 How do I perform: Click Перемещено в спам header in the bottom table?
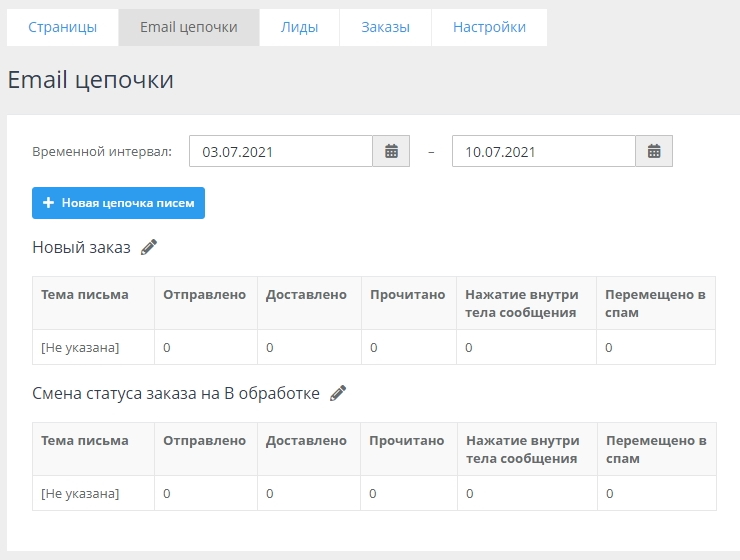(x=655, y=449)
